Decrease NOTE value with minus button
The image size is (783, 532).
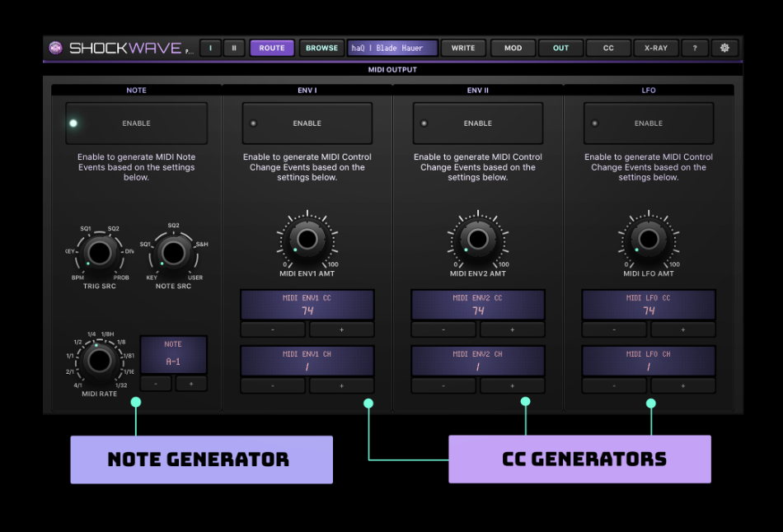[x=156, y=383]
